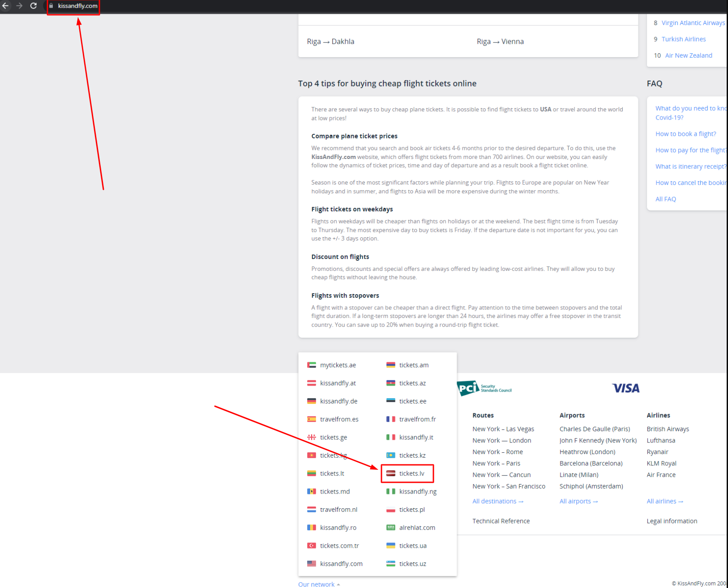Open the All destinations link

coord(497,501)
